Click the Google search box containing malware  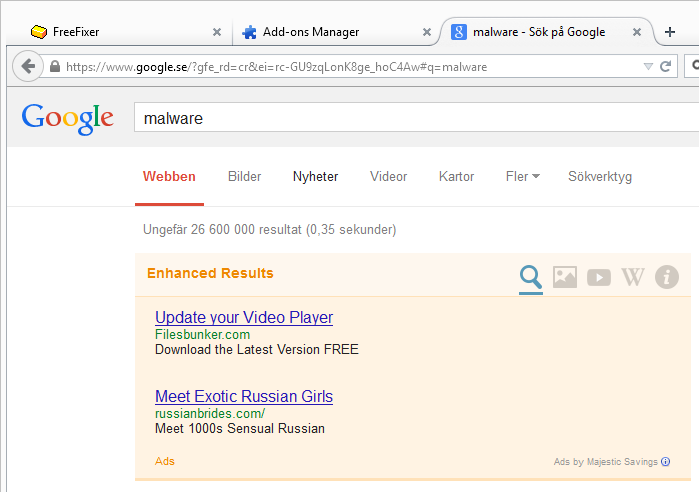point(416,118)
